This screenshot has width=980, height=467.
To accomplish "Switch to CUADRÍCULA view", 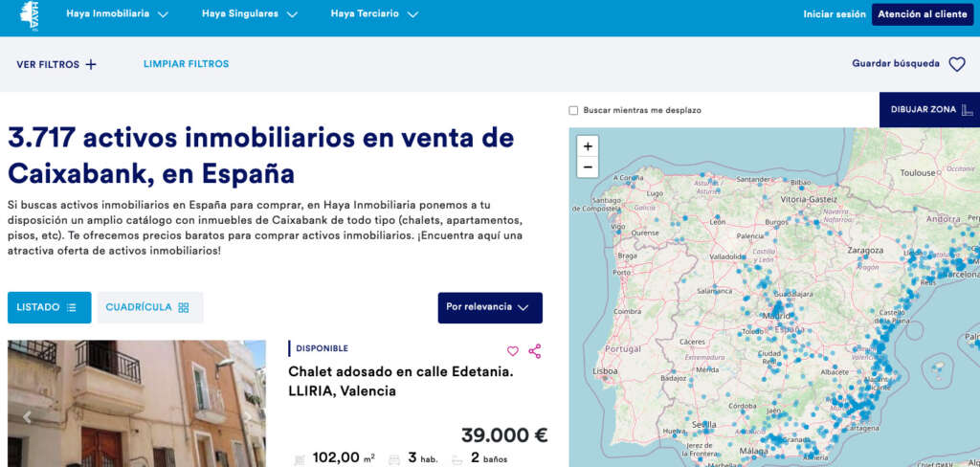I will tap(150, 307).
